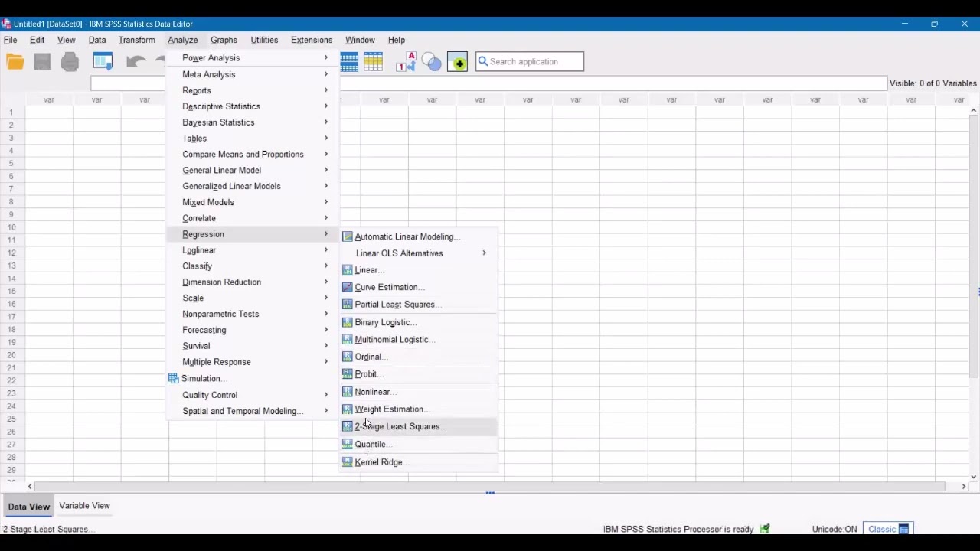Viewport: 980px width, 551px height.
Task: Click 'Visible: 0 of 0 Variables' text
Action: [x=933, y=83]
